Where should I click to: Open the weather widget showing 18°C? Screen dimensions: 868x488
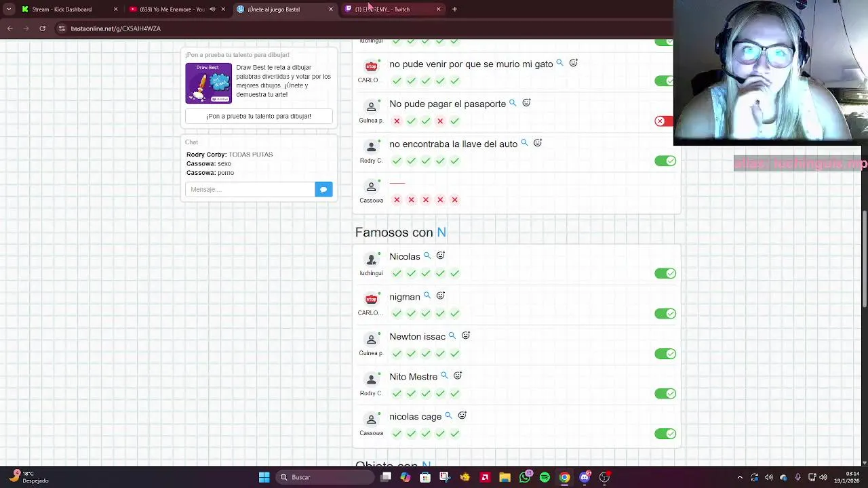coord(28,477)
